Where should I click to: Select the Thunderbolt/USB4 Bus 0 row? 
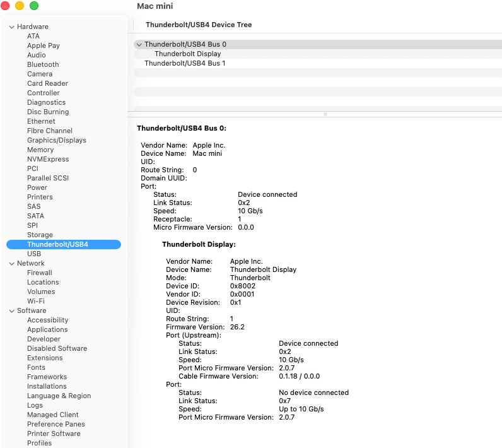coord(318,44)
